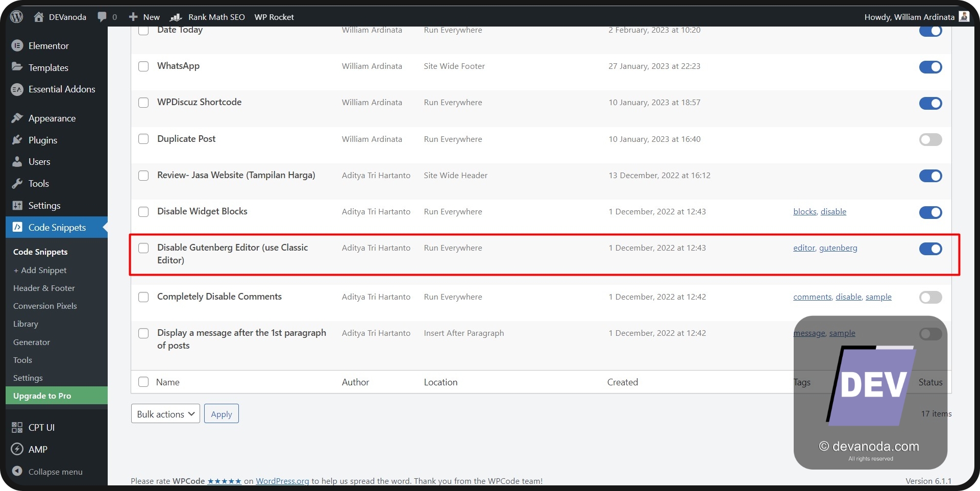Viewport: 980px width, 491px height.
Task: Follow the WordPress.org link in footer
Action: pos(282,481)
